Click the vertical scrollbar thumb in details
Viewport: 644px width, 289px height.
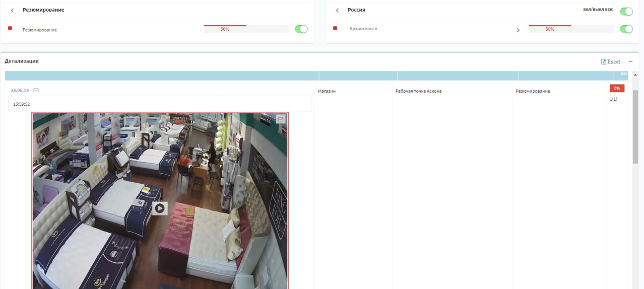635,127
